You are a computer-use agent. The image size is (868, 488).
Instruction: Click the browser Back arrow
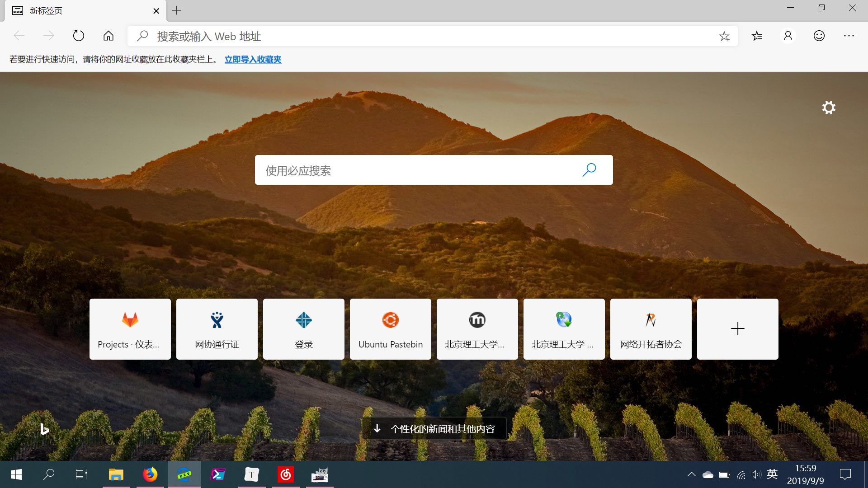click(19, 36)
